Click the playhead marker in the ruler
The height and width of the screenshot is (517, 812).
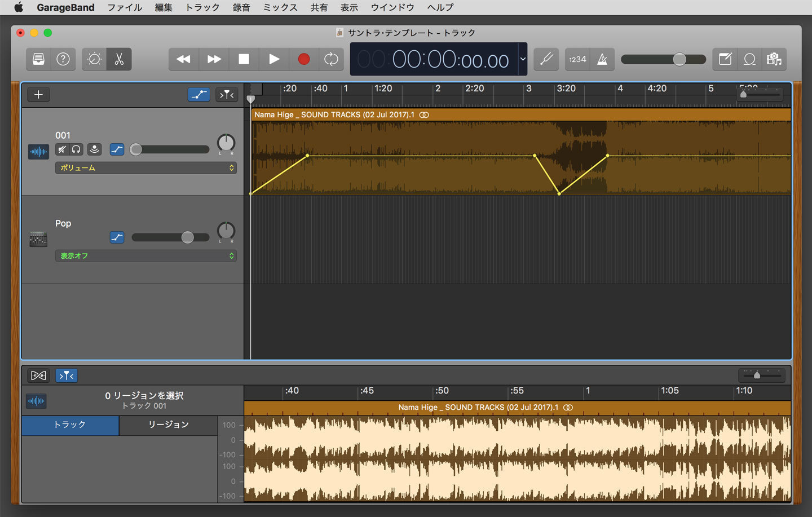pyautogui.click(x=251, y=99)
